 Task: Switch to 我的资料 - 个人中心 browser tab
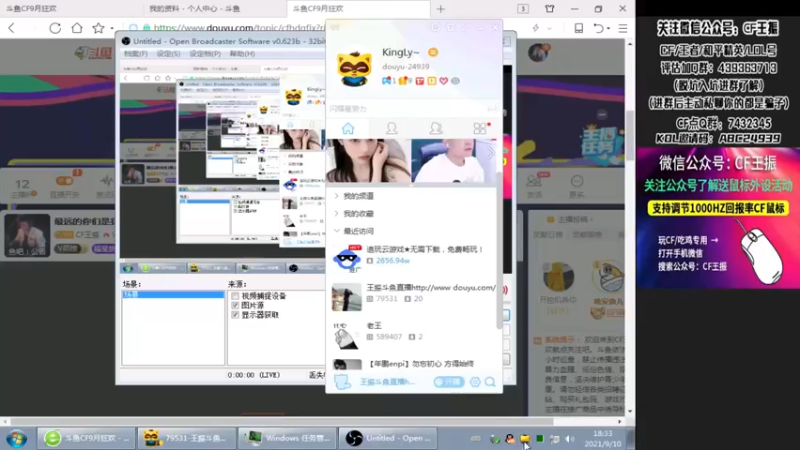pyautogui.click(x=214, y=9)
